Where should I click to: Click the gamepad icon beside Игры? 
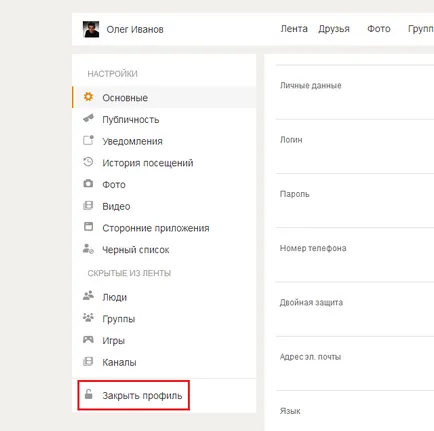coord(88,340)
